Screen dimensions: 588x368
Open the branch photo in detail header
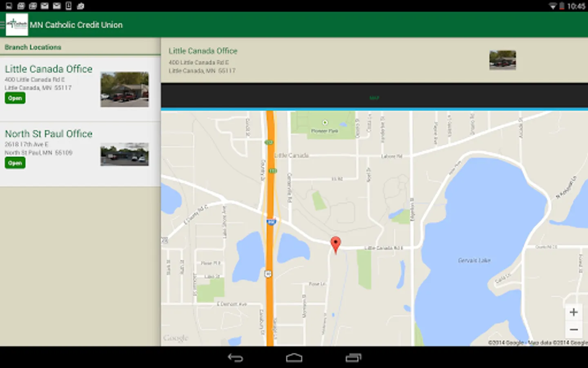click(503, 60)
